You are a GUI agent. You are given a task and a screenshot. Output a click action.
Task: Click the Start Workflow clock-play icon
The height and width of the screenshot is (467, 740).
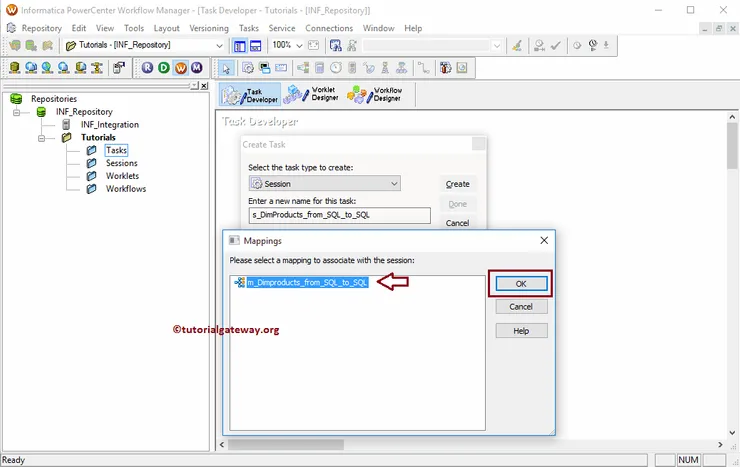(x=593, y=45)
